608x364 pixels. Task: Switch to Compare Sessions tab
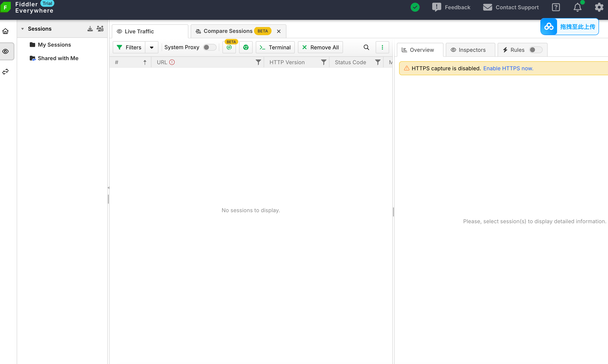tap(228, 31)
